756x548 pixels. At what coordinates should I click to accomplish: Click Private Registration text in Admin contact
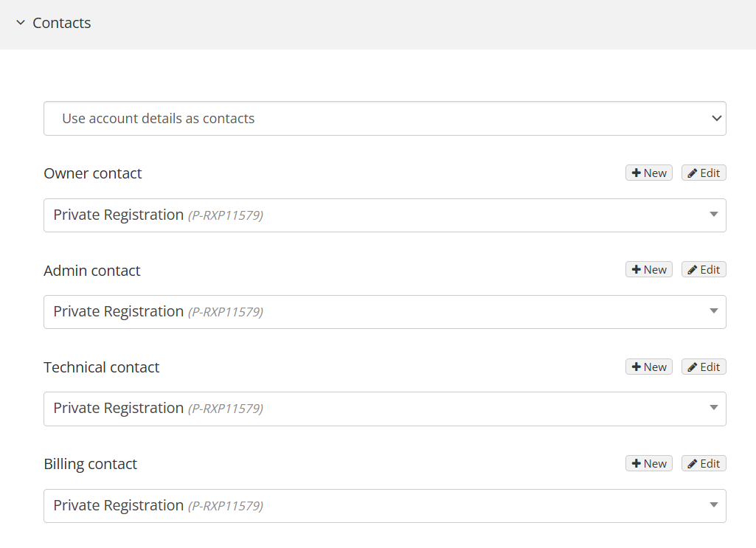(119, 312)
